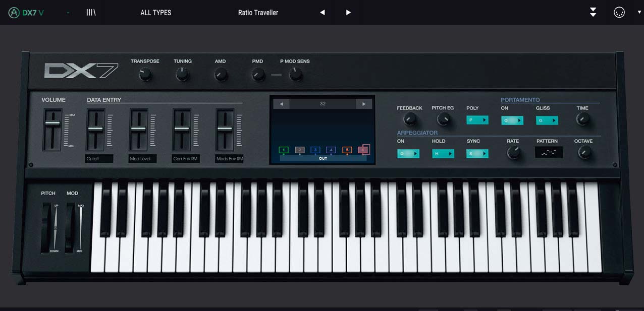644x311 pixels.
Task: Open the Arpeggiator PATTERN selector
Action: click(549, 152)
